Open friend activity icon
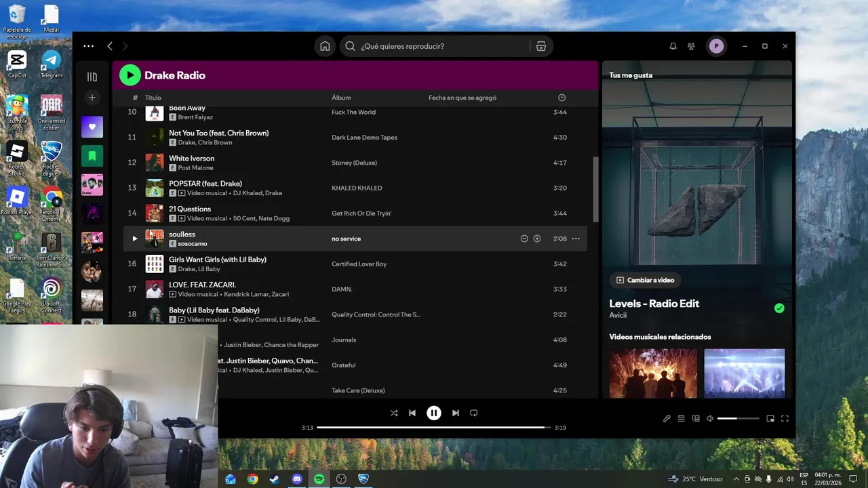The width and height of the screenshot is (868, 488). pyautogui.click(x=691, y=46)
